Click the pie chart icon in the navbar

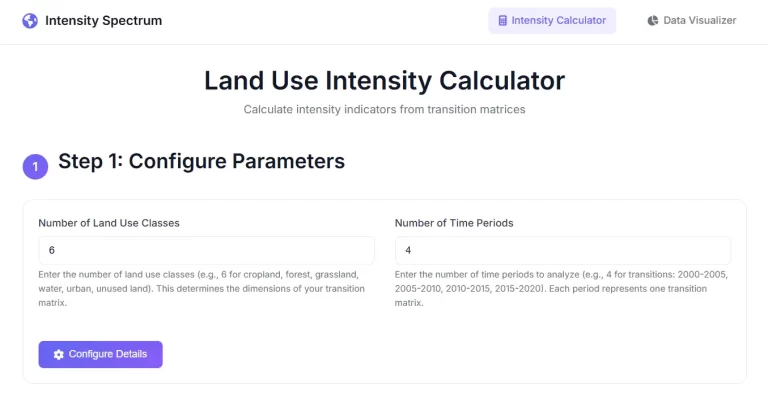click(653, 20)
